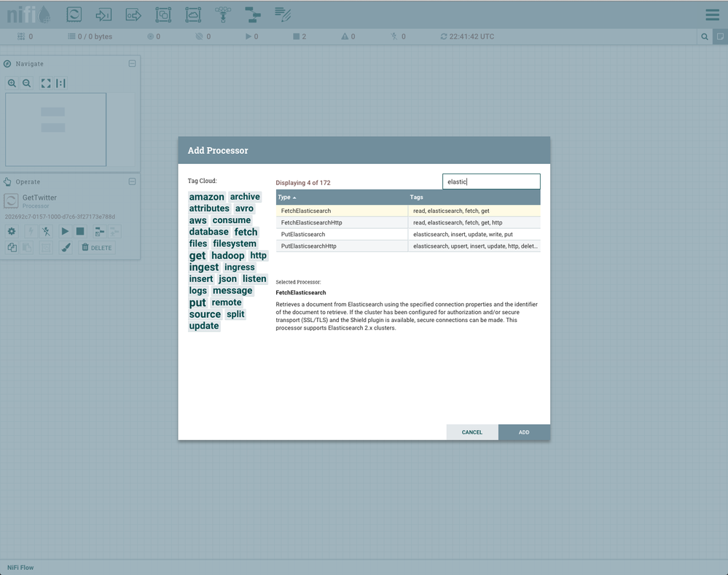Select the Process Group icon in toolbar
This screenshot has height=575, width=728.
(163, 15)
